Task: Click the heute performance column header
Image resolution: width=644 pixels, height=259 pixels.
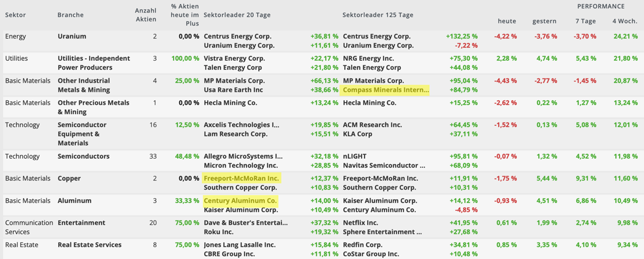Action: coord(507,21)
